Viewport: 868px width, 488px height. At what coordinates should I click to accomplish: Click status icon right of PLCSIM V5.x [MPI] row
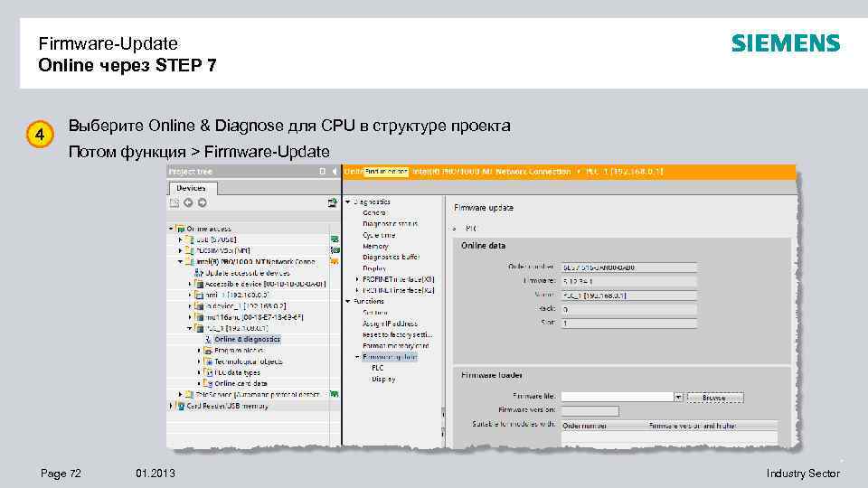pos(335,250)
